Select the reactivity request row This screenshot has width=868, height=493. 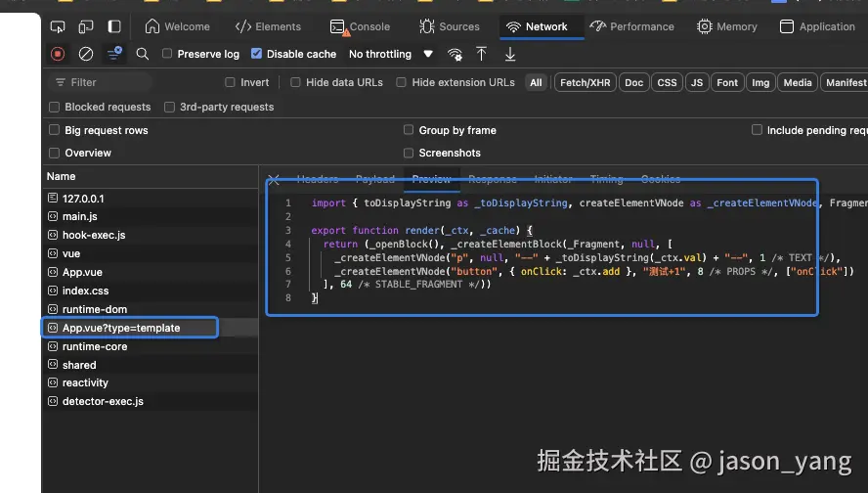click(x=150, y=382)
